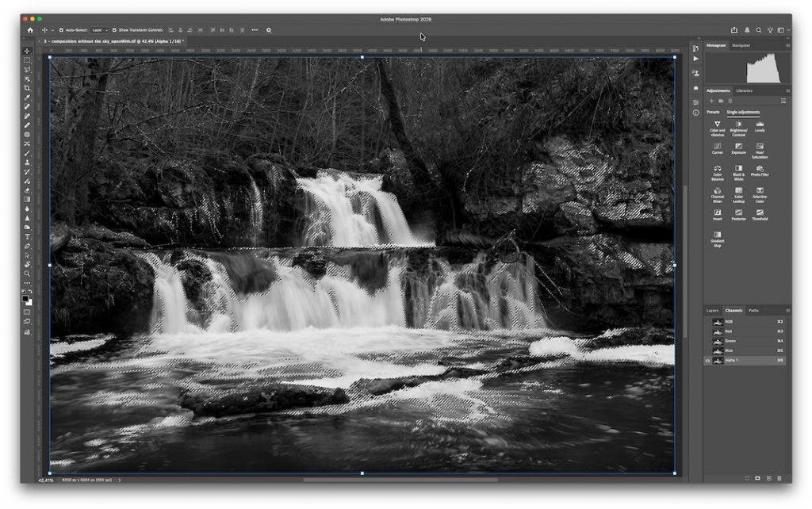Screen dimensions: 812x509
Task: Click the 42,41% zoom level field
Action: (x=45, y=480)
